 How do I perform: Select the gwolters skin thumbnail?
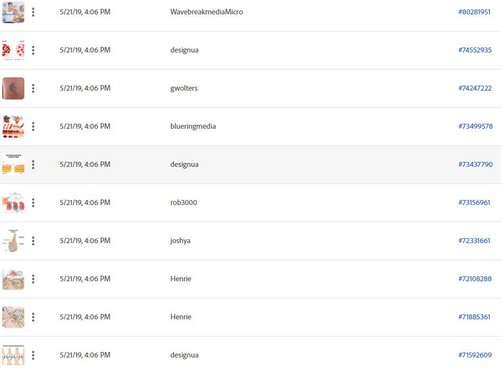pyautogui.click(x=13, y=88)
